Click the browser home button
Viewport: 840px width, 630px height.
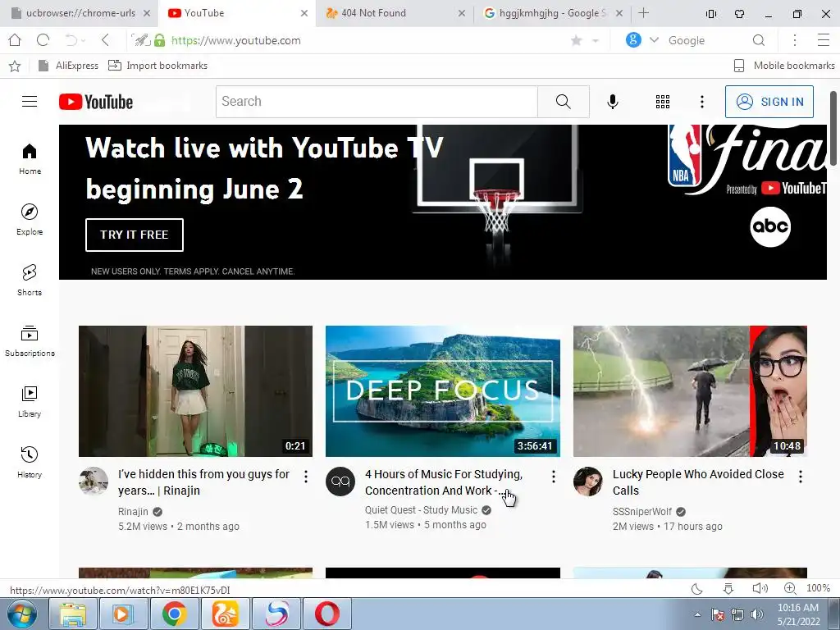(x=15, y=40)
